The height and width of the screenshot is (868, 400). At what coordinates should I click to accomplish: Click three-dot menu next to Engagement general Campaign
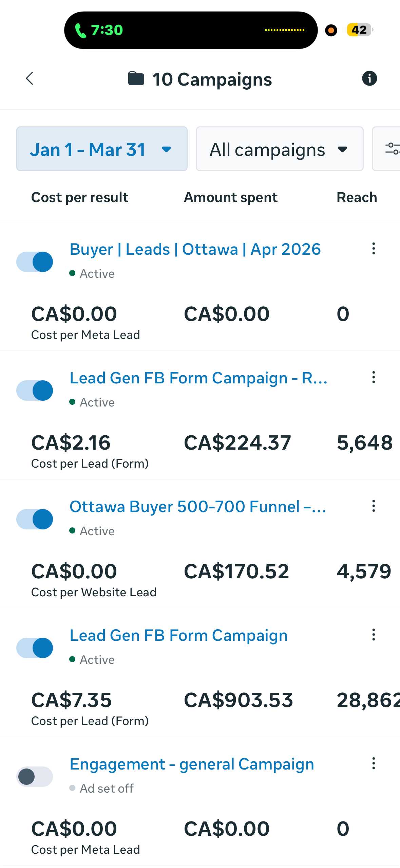click(x=373, y=764)
